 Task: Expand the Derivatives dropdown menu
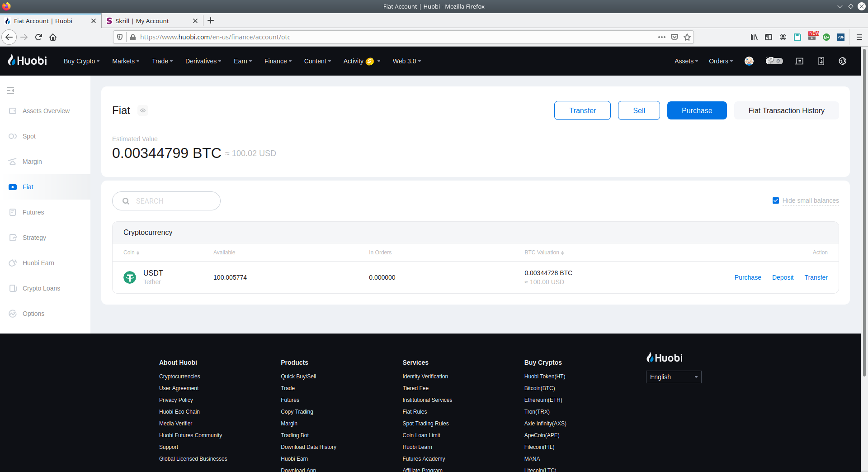click(x=203, y=61)
